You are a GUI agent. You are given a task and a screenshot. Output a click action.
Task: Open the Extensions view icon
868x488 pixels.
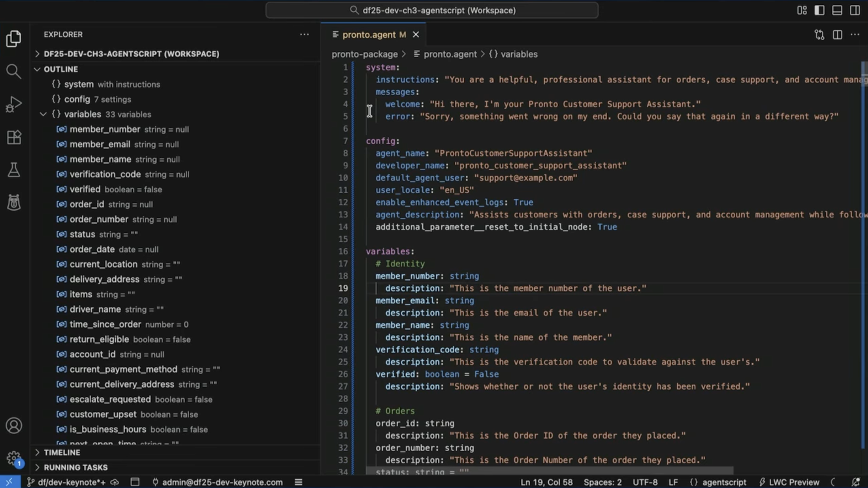pos(13,137)
